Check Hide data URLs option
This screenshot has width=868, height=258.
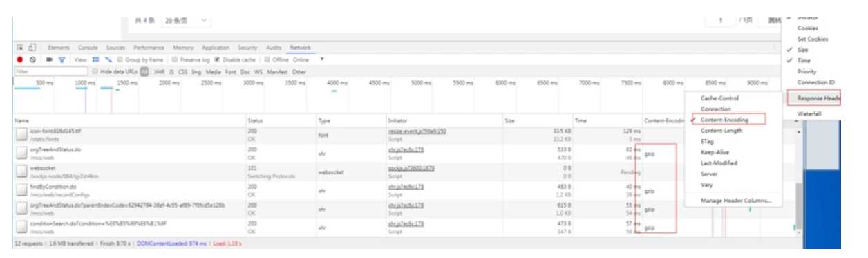coord(95,71)
